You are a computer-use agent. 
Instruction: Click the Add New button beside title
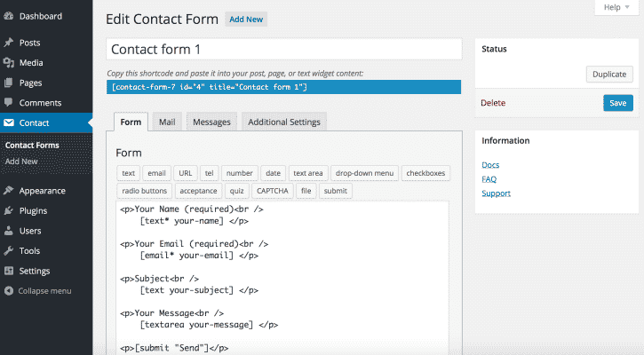point(246,20)
